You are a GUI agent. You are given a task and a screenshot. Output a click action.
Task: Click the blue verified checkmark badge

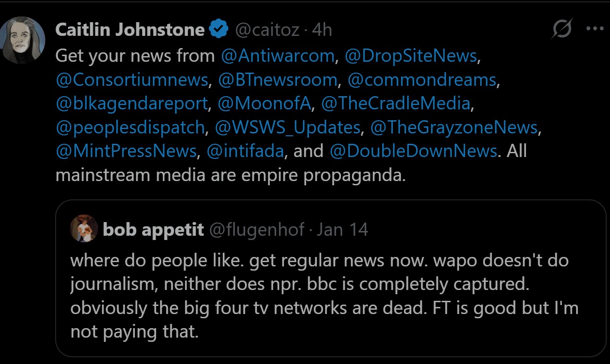[x=219, y=30]
